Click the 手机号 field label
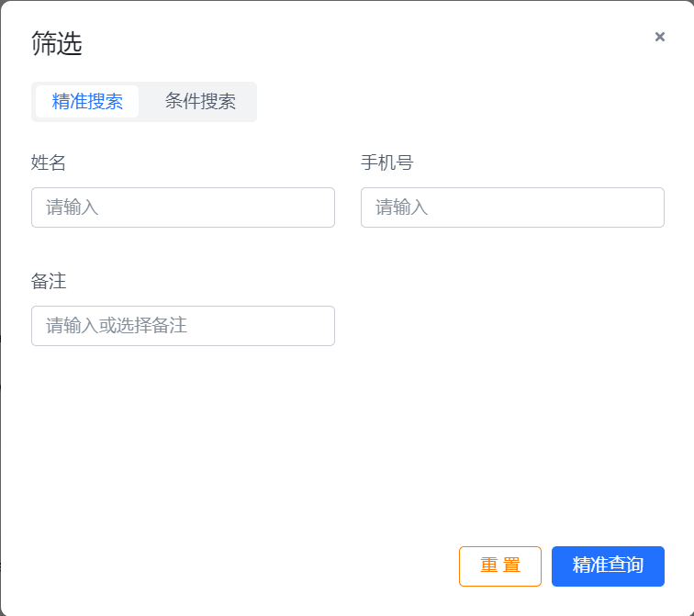Viewport: 694px width, 616px height. click(386, 162)
